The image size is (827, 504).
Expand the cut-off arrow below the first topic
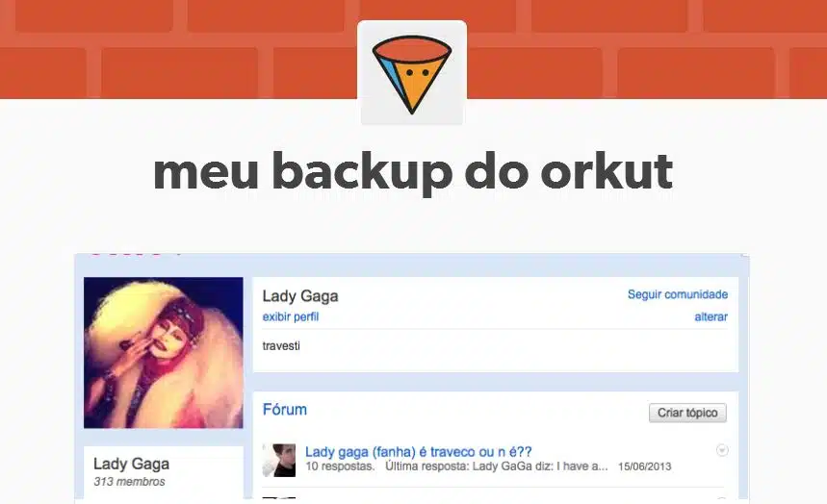[x=722, y=498]
